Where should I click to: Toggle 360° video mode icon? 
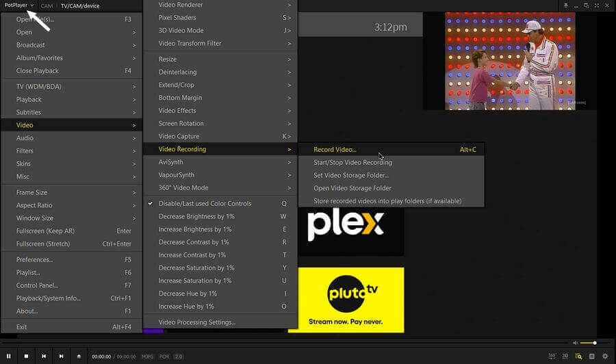coord(552,356)
